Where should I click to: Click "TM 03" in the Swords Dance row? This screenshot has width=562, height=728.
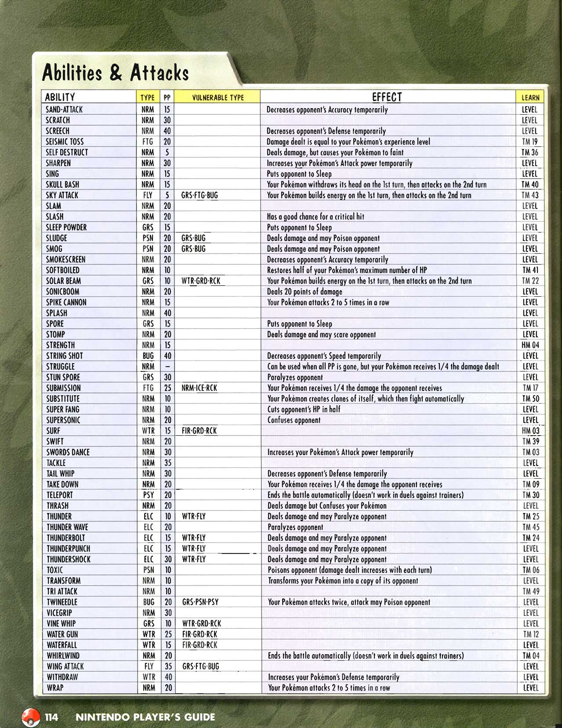(x=531, y=452)
